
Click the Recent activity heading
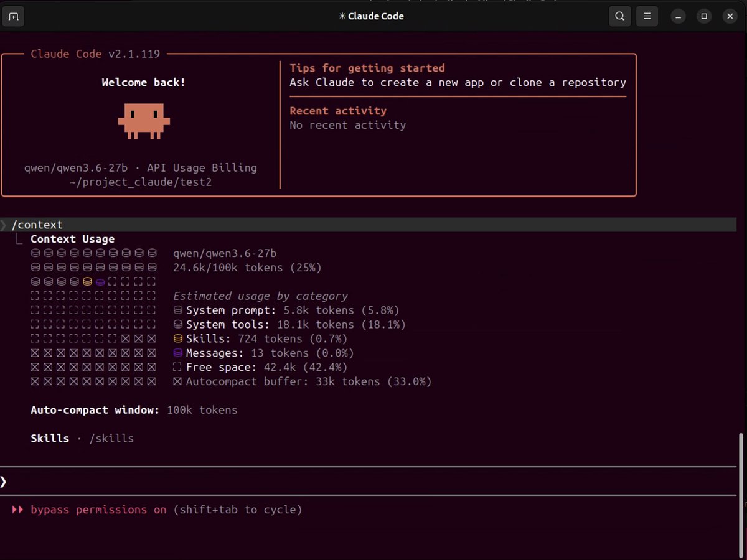pos(338,111)
